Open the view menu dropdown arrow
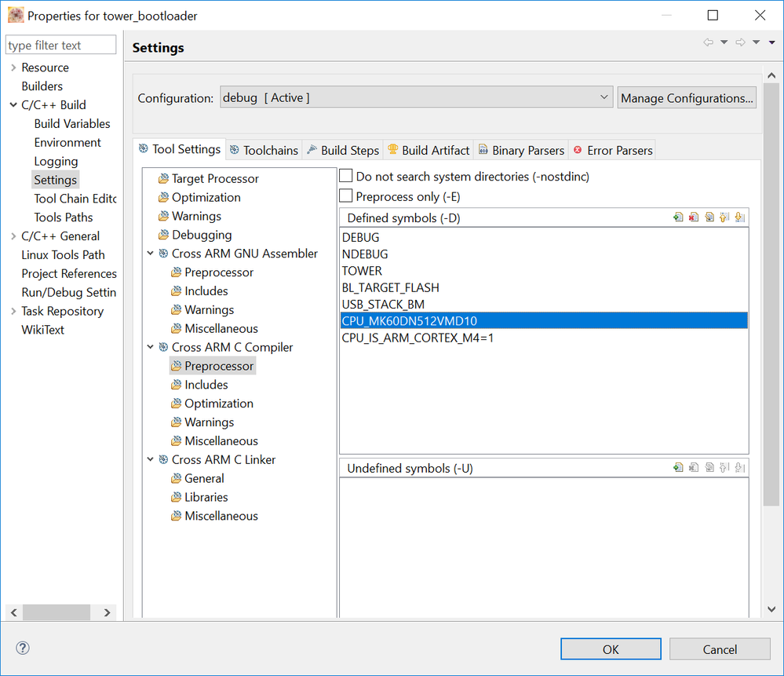This screenshot has height=676, width=784. (x=772, y=42)
